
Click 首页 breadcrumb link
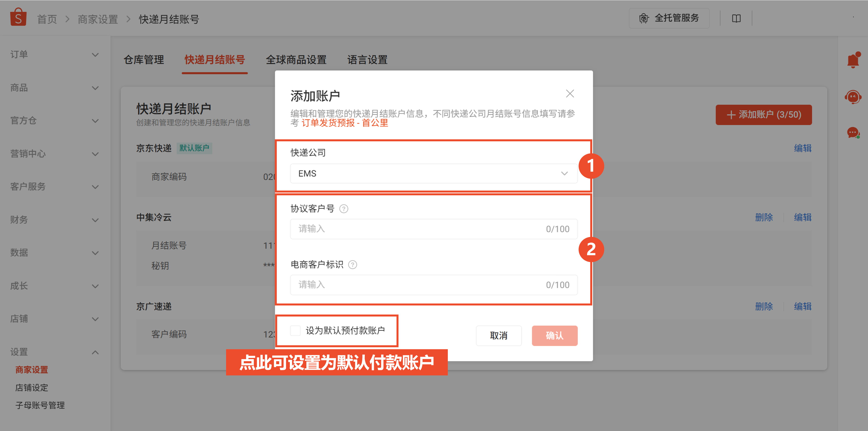(47, 19)
